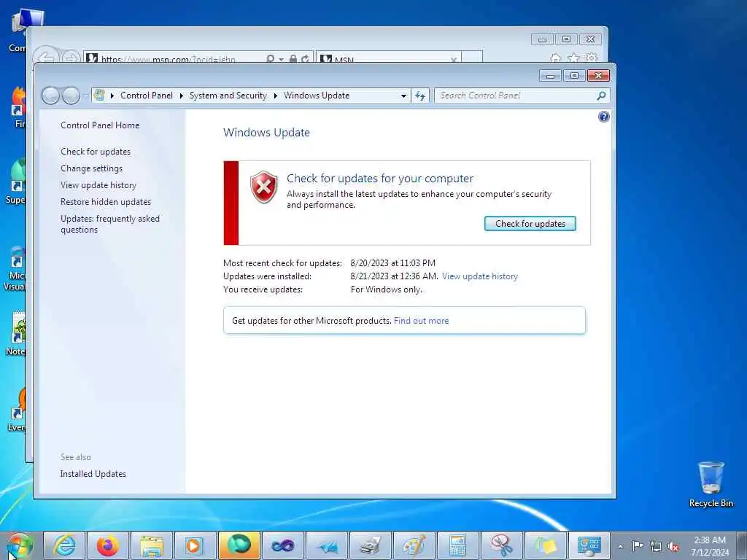The image size is (747, 560).
Task: Click the Action Center flag tray icon
Action: [638, 546]
